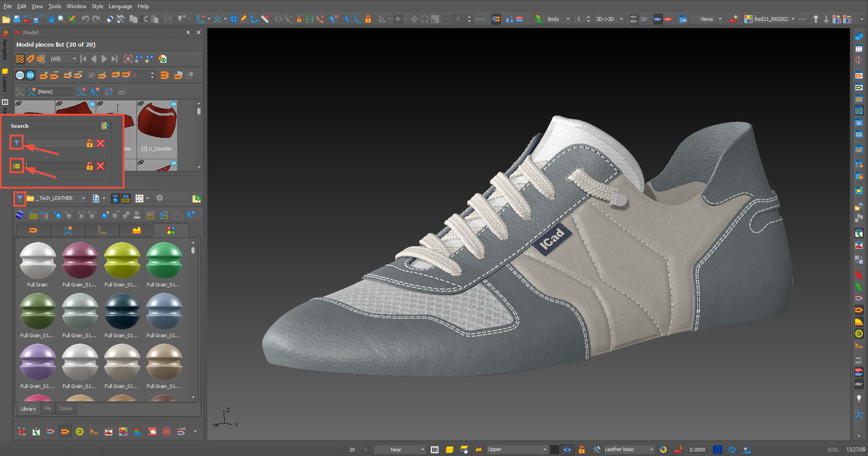Open the Style menu
This screenshot has height=456, width=868.
(97, 6)
